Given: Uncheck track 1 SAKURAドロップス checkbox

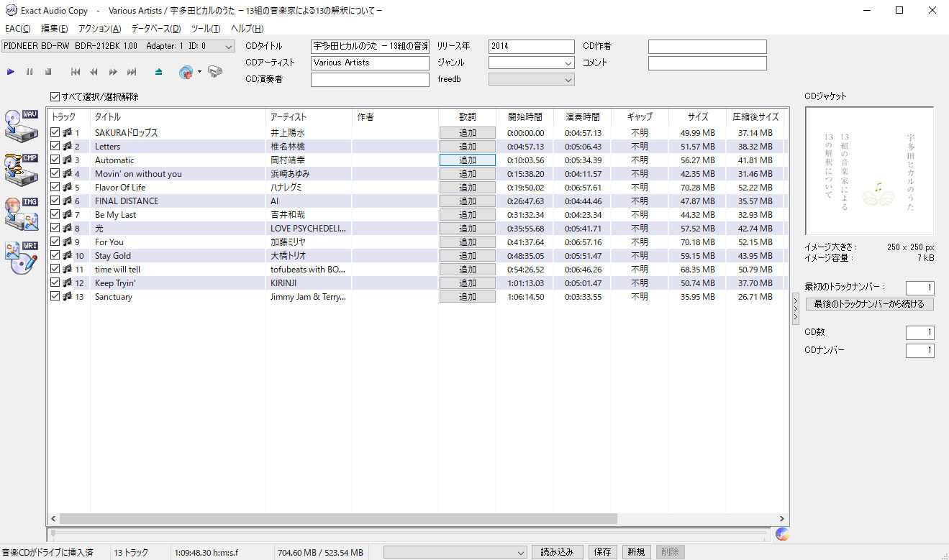Looking at the screenshot, I should 55,132.
